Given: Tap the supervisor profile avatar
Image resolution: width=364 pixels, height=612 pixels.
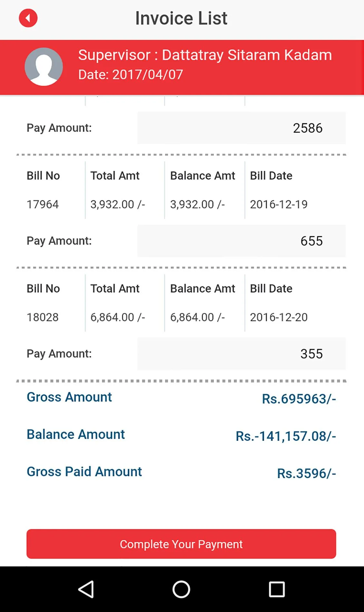Looking at the screenshot, I should tap(44, 67).
